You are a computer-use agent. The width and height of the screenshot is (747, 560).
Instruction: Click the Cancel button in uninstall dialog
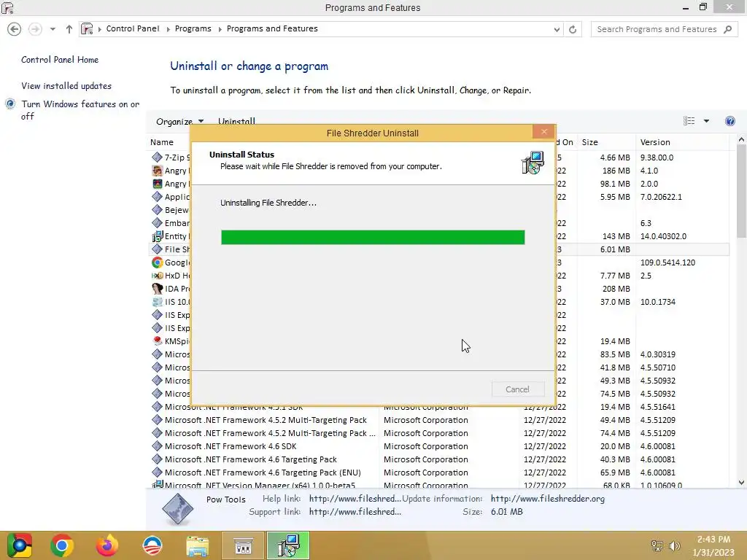point(518,389)
